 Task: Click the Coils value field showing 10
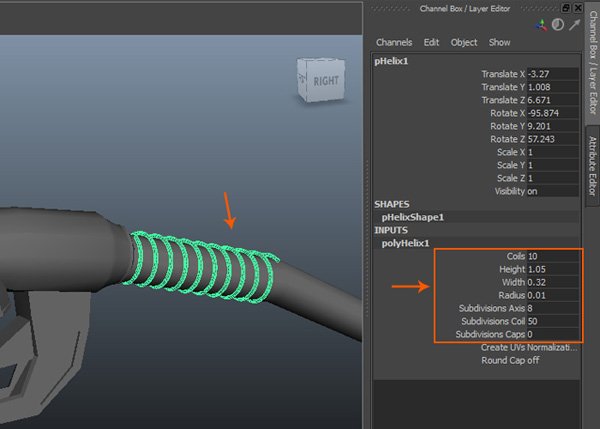coord(553,256)
